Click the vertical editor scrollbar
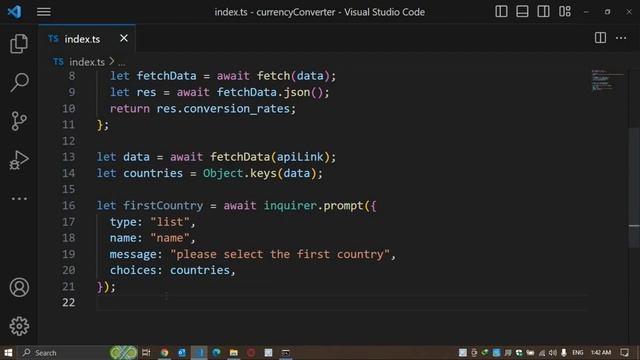The width and height of the screenshot is (640, 360). pos(634,188)
